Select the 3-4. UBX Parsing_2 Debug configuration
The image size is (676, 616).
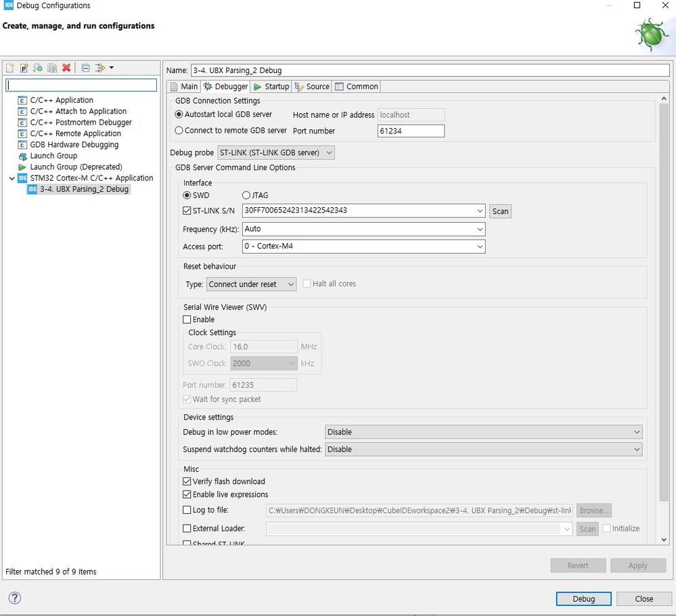[84, 190]
